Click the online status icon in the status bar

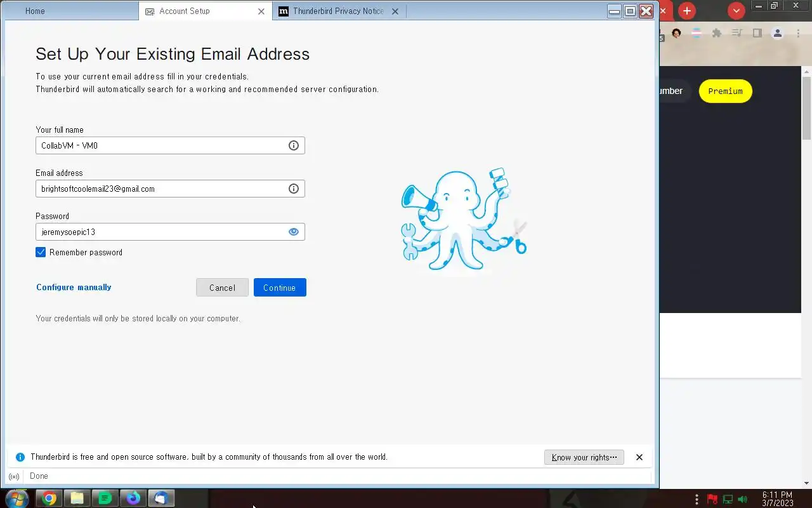[x=14, y=476]
